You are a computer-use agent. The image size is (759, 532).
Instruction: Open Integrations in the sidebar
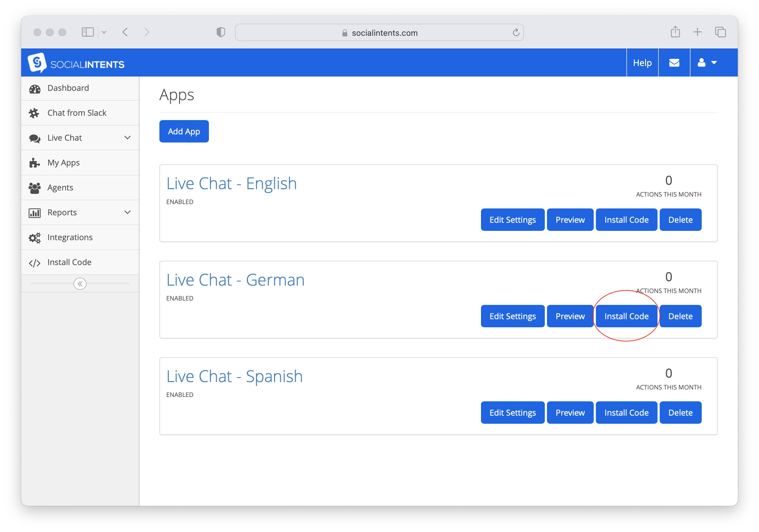tap(80, 238)
